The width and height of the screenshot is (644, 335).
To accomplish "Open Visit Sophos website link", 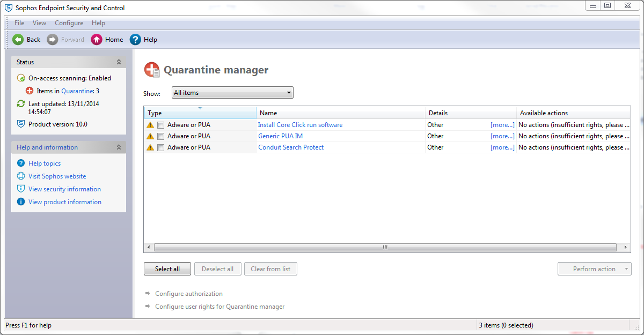I will pos(57,176).
